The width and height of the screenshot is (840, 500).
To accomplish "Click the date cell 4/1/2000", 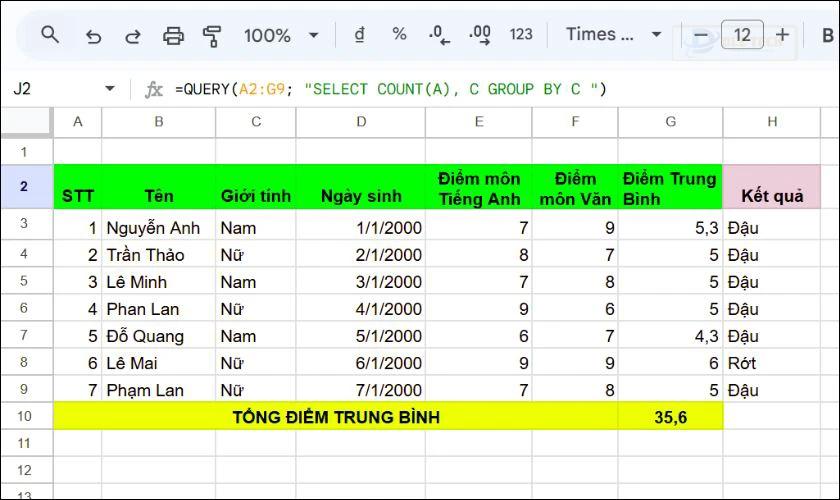I will point(361,309).
